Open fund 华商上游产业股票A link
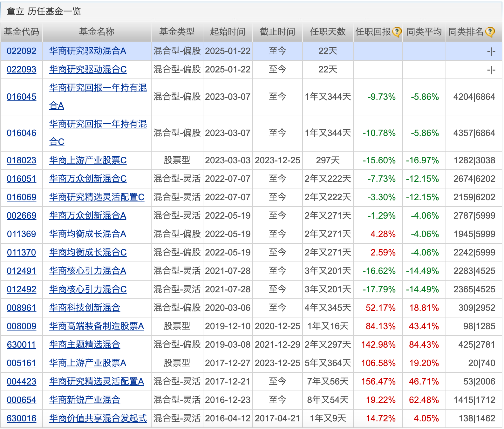The image size is (504, 429). pyautogui.click(x=88, y=363)
